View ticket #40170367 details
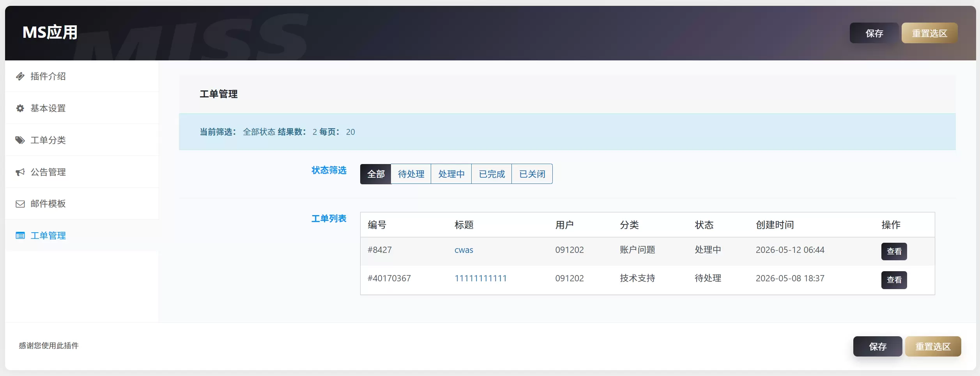 [x=894, y=280]
